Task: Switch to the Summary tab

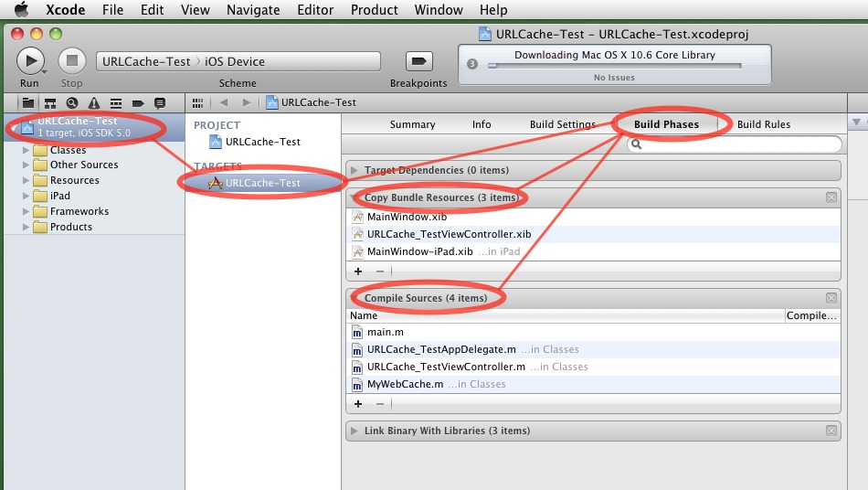Action: [412, 124]
